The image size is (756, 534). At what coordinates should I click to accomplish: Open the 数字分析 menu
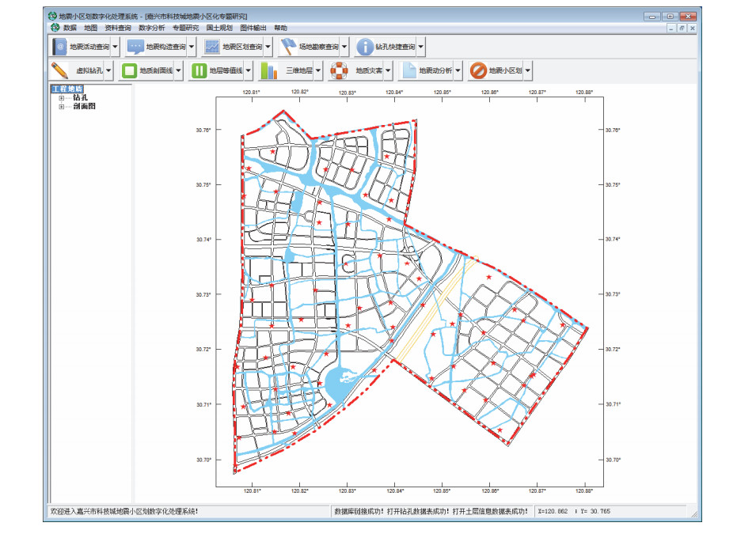(151, 28)
